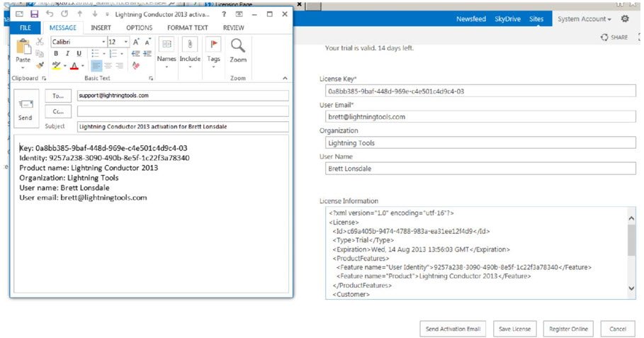Shrink the font size with the smaller A
Viewport: 644px width, 338px height.
pyautogui.click(x=147, y=42)
